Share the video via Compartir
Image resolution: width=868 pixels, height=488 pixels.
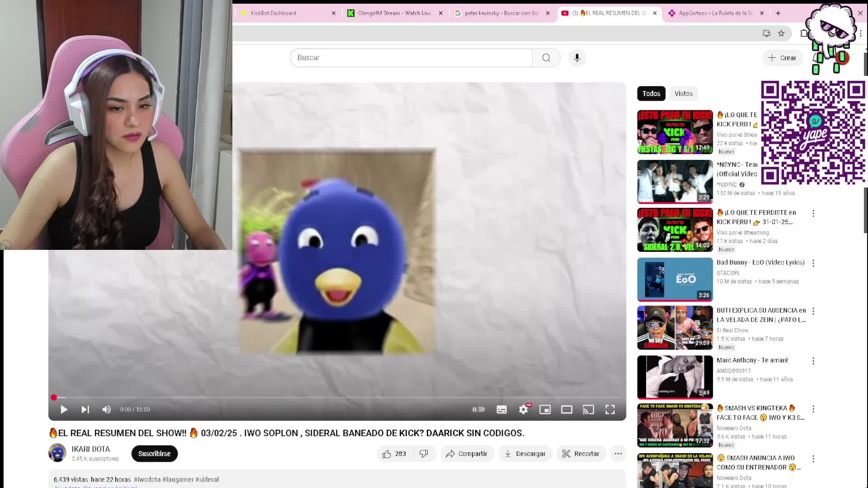click(467, 454)
